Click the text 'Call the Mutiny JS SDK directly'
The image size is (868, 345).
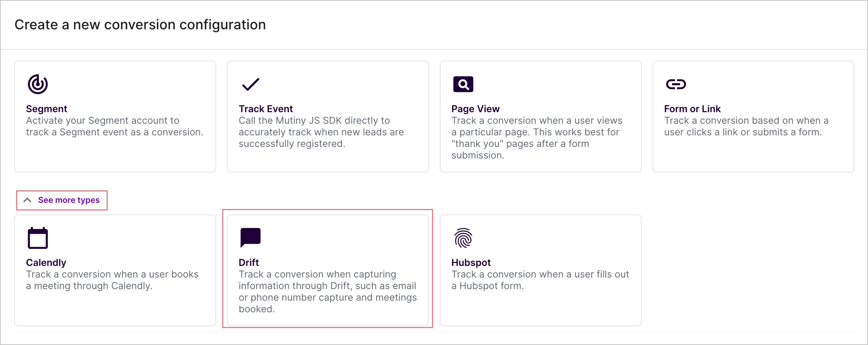pos(314,120)
